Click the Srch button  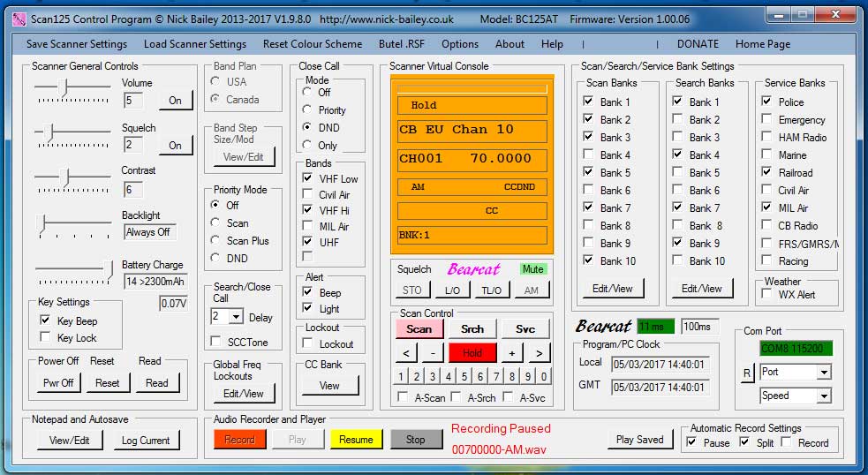[472, 328]
